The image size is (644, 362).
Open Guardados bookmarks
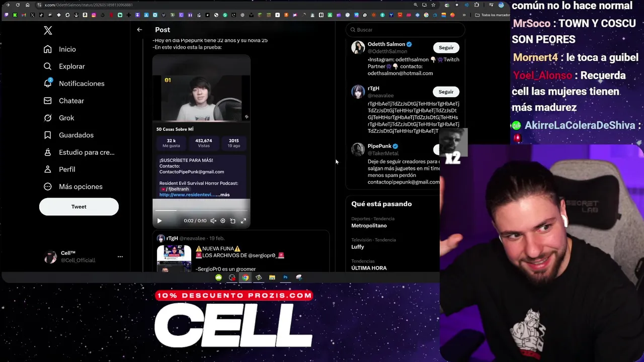(x=68, y=135)
